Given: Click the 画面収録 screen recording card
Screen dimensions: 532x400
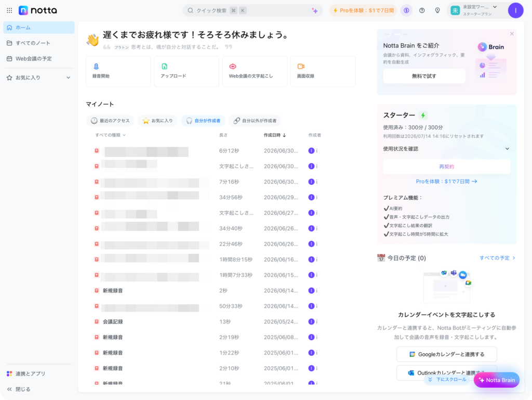Looking at the screenshot, I should [x=323, y=71].
